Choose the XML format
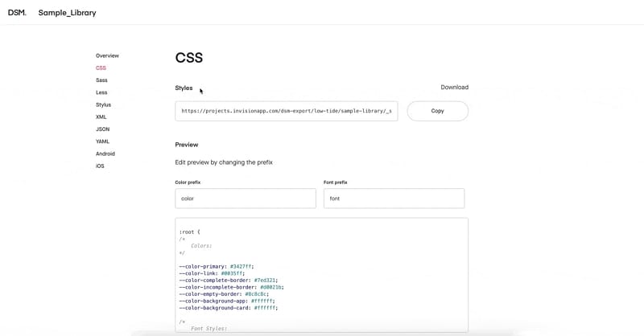644x336 pixels. 101,117
